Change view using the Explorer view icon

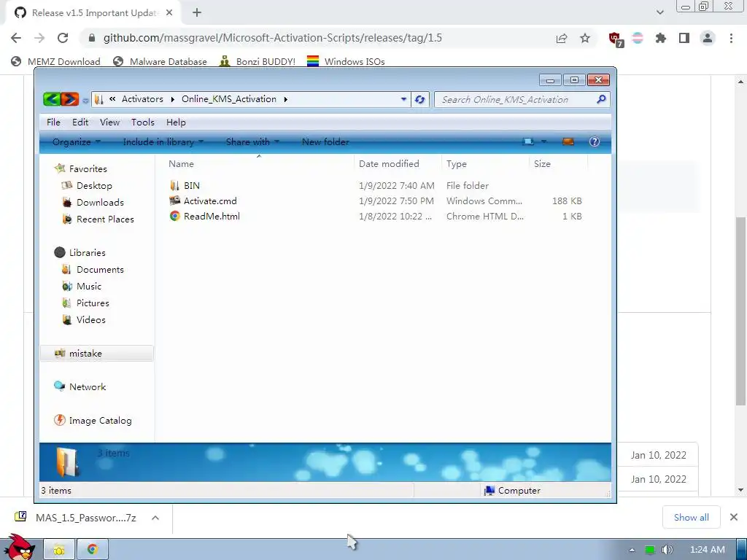tap(528, 141)
